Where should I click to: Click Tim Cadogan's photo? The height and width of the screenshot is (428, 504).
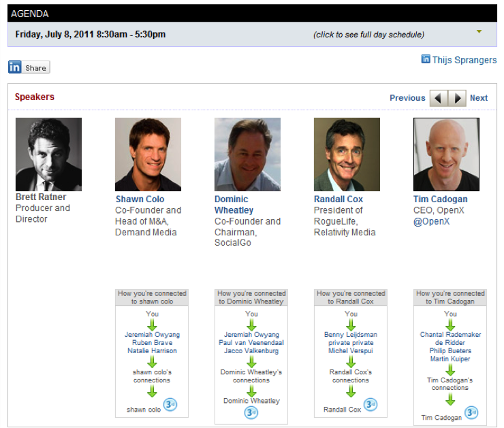446,154
